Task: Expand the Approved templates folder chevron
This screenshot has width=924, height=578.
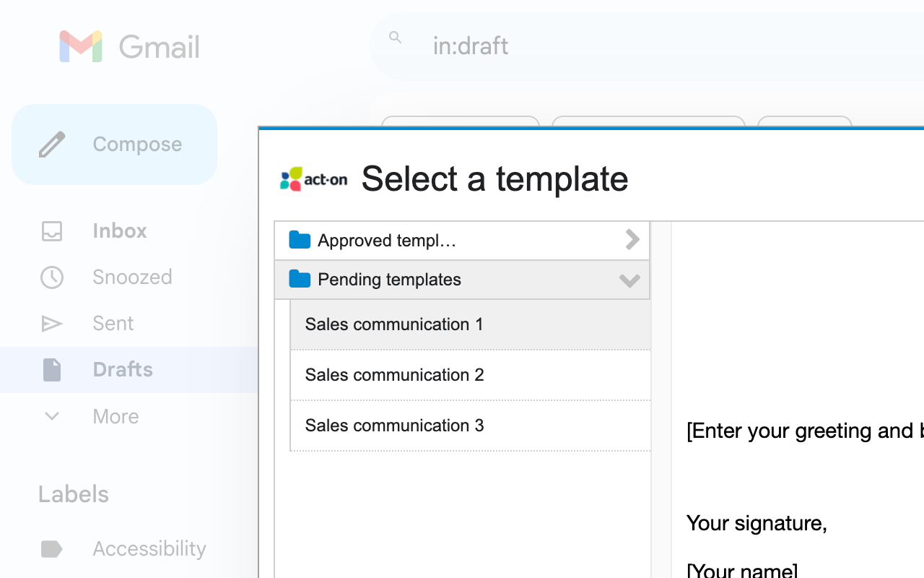Action: 632,240
